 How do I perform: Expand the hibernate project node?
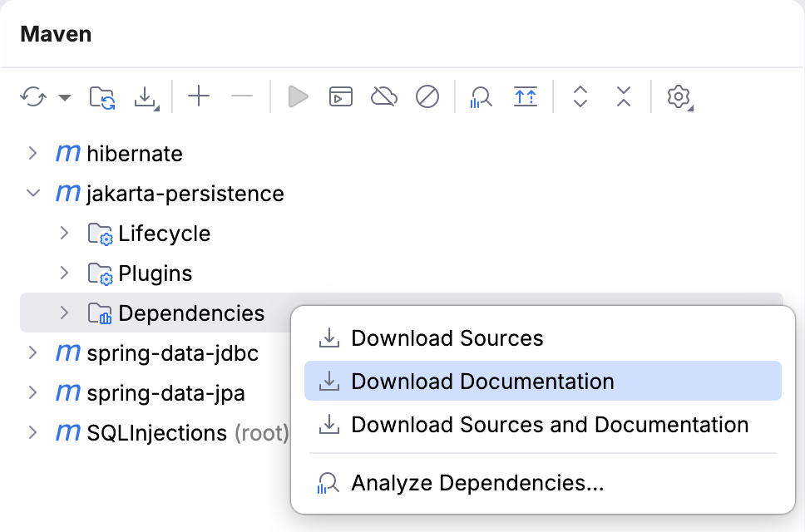33,153
